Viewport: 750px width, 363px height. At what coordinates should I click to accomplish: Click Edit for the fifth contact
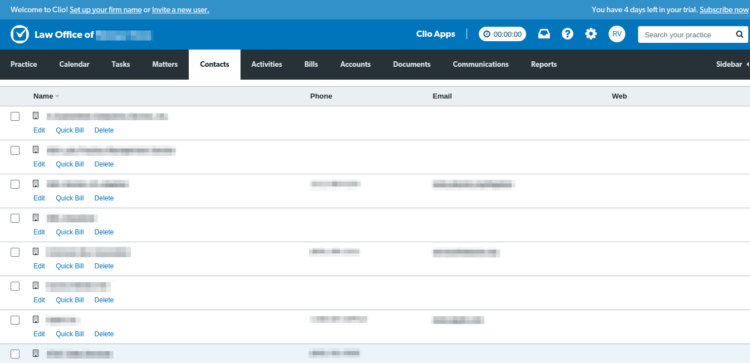pyautogui.click(x=39, y=266)
